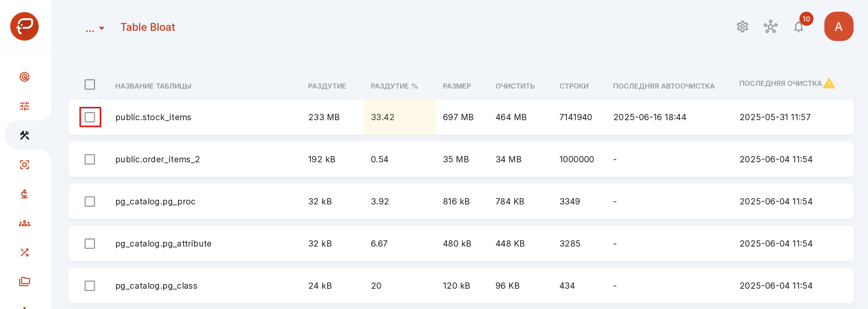Click the 1000000 rows value
This screenshot has height=309, width=868.
[577, 159]
